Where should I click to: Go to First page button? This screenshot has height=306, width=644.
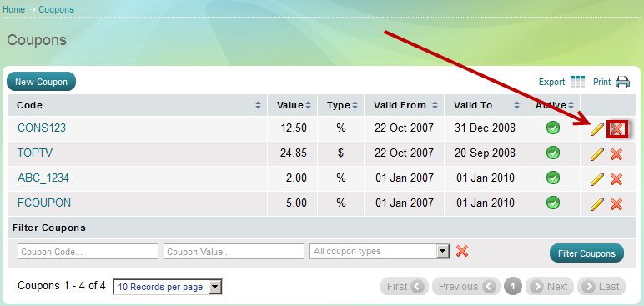(x=405, y=286)
